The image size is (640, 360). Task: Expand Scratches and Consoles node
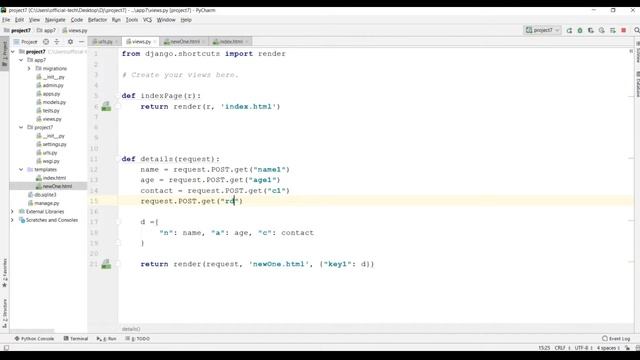click(x=12, y=220)
